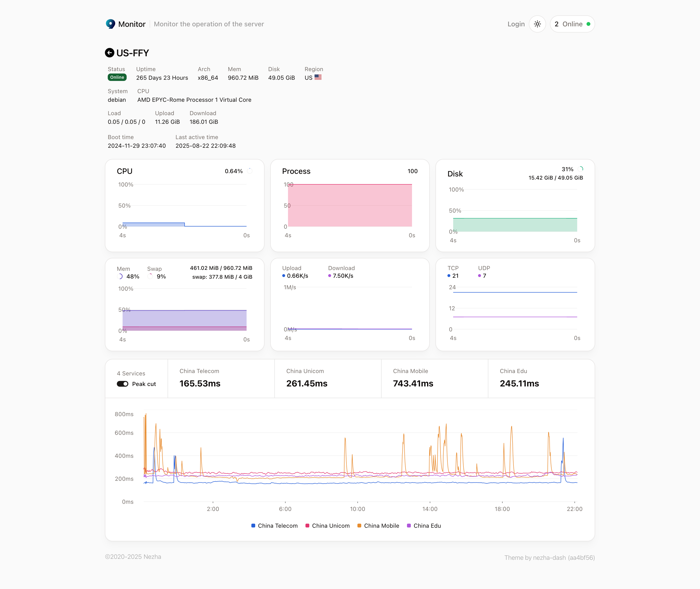Viewport: 700px width, 589px height.
Task: Click the CPU usage ring indicator
Action: click(249, 171)
